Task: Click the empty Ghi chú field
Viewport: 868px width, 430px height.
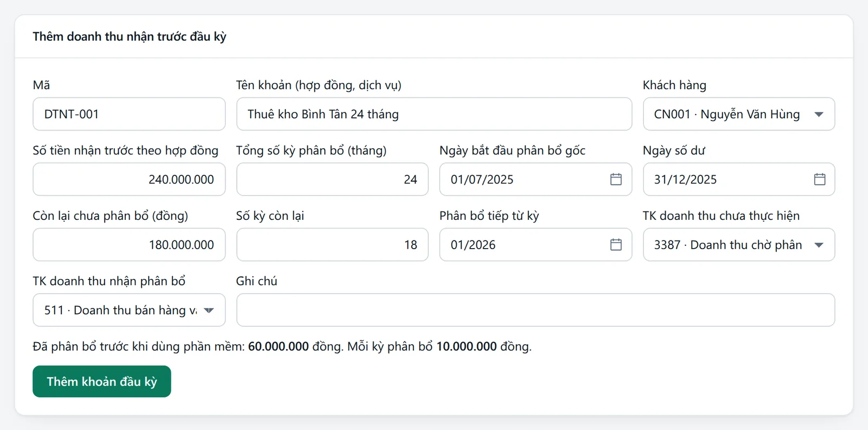Action: click(535, 310)
